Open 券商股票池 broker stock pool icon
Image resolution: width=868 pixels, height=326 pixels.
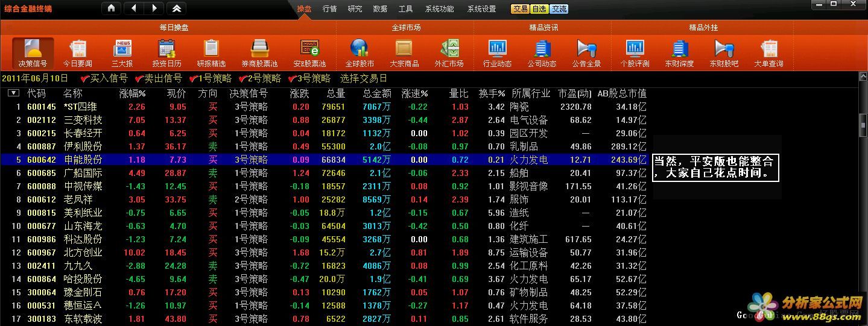(259, 53)
